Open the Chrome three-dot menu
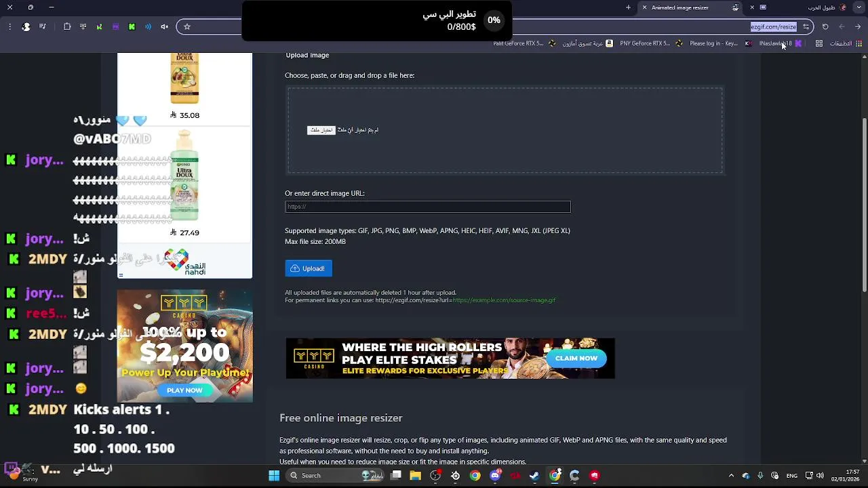The width and height of the screenshot is (868, 488). (9, 26)
